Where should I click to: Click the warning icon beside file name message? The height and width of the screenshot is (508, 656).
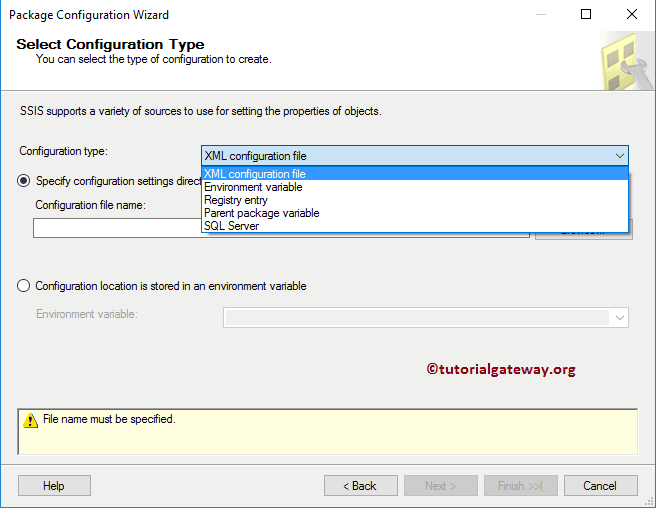click(x=31, y=420)
